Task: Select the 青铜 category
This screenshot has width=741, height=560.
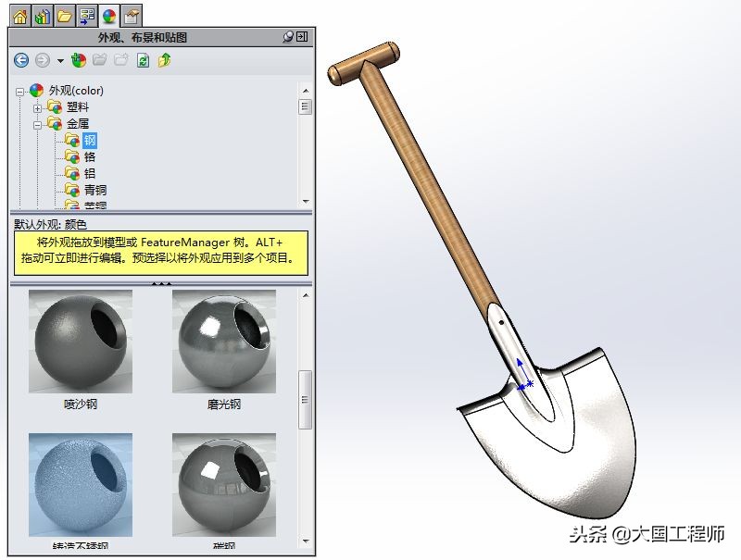Action: point(96,190)
